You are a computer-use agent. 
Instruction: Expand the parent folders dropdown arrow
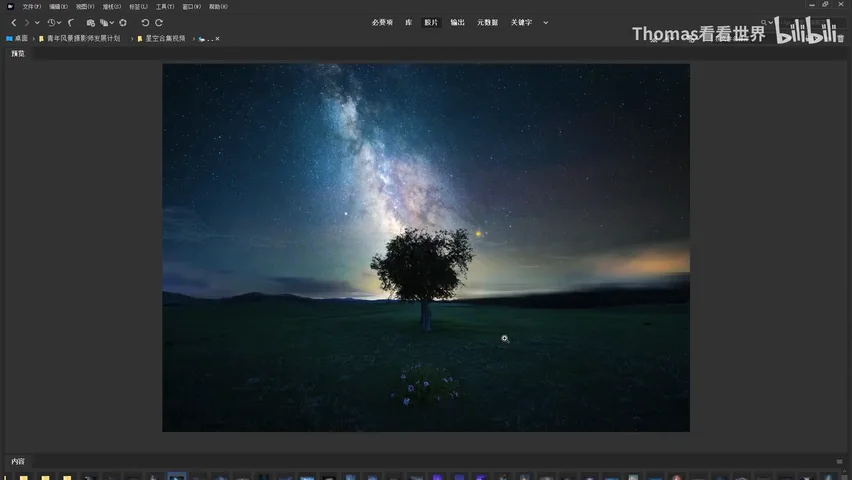point(37,23)
